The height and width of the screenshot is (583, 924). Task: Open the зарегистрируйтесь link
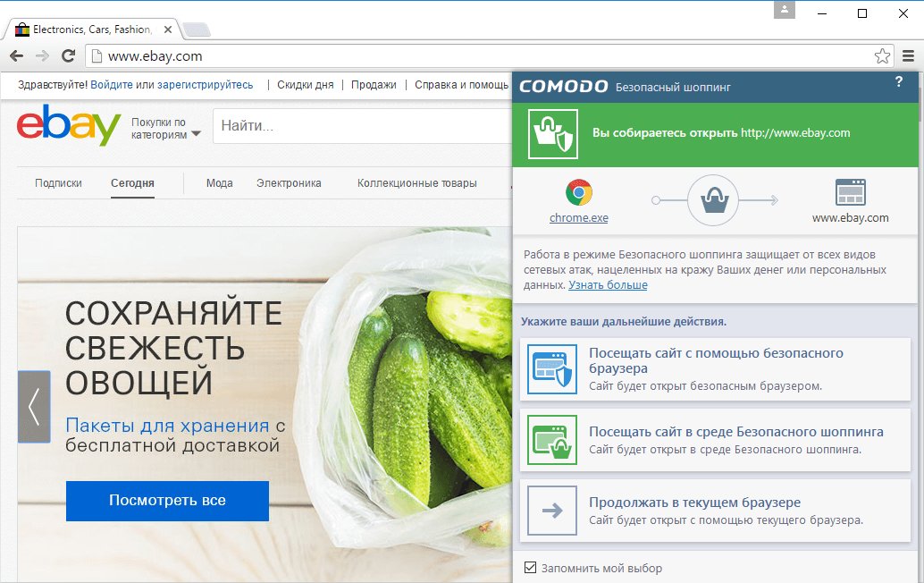point(205,85)
